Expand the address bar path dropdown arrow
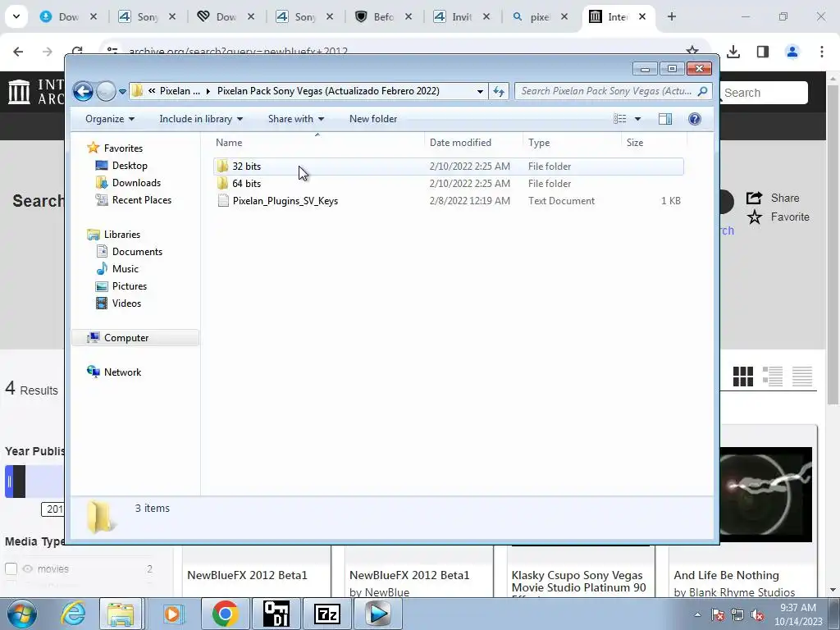 point(480,92)
